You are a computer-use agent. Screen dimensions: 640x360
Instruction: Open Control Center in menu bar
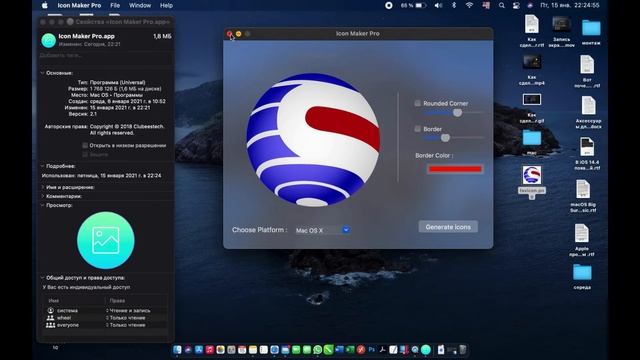point(516,5)
